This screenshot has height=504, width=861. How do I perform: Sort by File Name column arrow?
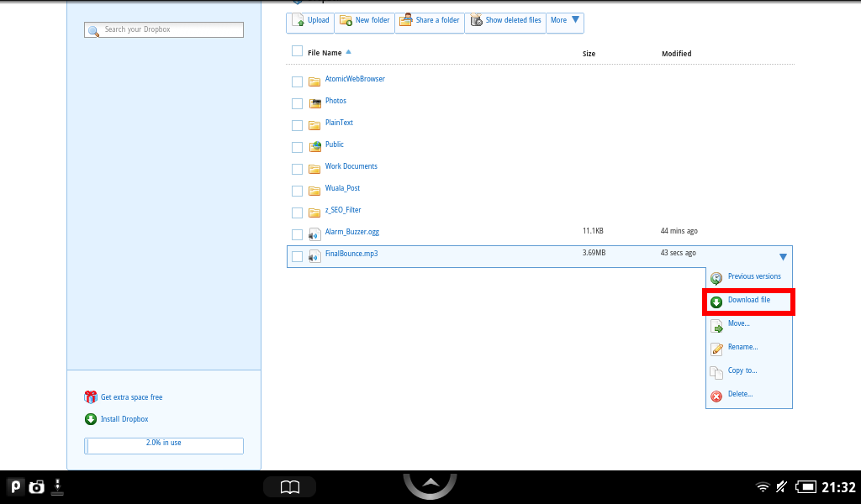coord(348,53)
